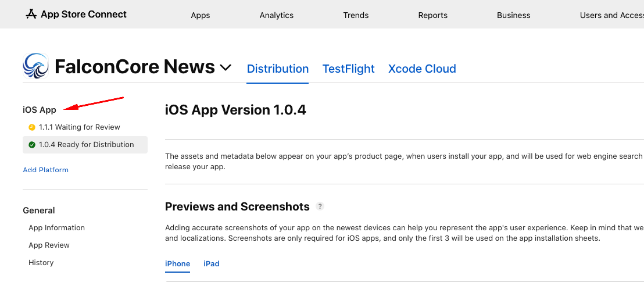644x282 pixels.
Task: Click the FalconCore News app icon
Action: 36,66
